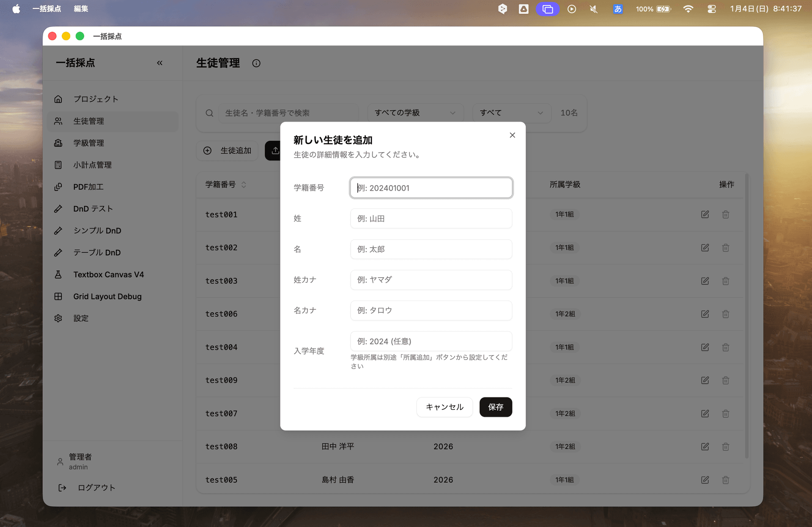The height and width of the screenshot is (527, 812).
Task: Toggle the 学籍番号 column sort arrows
Action: point(244,185)
